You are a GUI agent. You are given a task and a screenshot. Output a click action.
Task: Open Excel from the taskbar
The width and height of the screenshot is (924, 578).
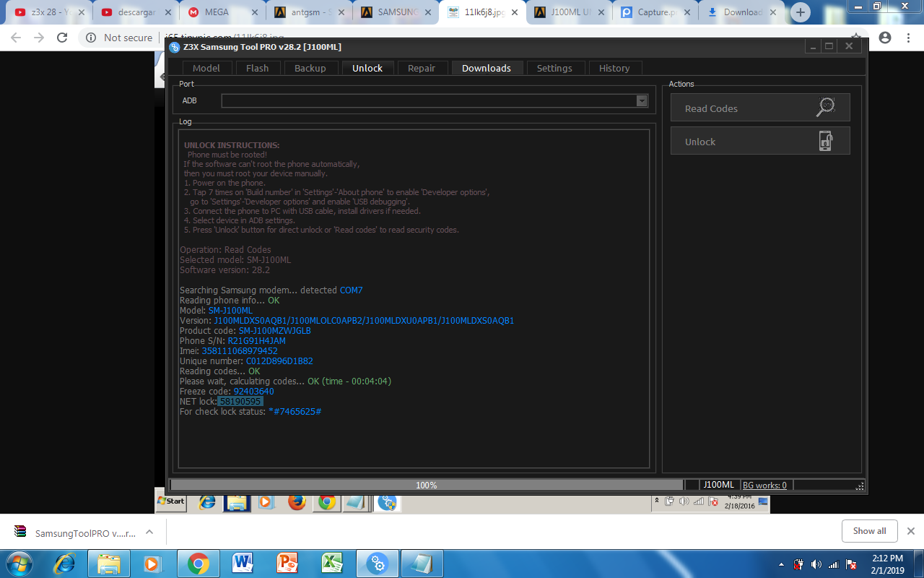(x=332, y=563)
